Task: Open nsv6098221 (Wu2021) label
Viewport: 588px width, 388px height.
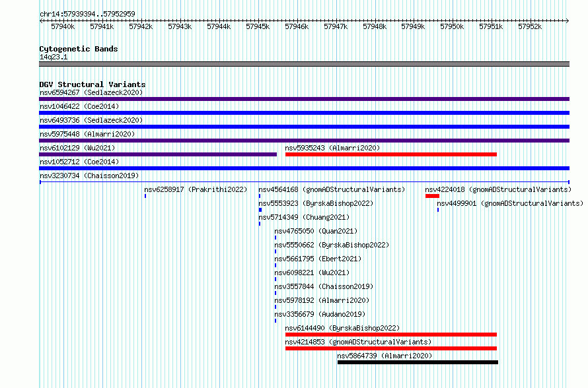Action: 312,273
